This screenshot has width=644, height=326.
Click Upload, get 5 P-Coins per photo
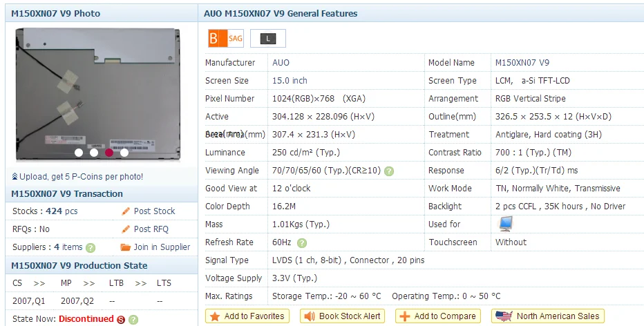(82, 177)
